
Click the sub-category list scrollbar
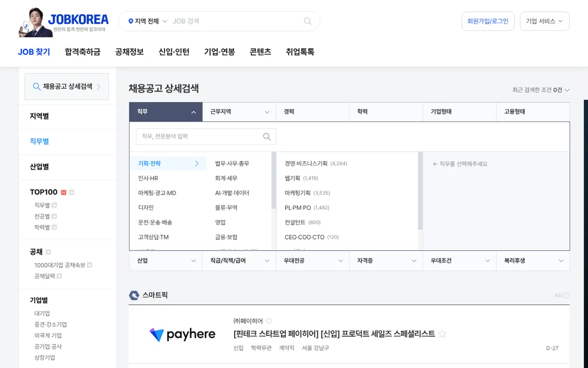420,191
